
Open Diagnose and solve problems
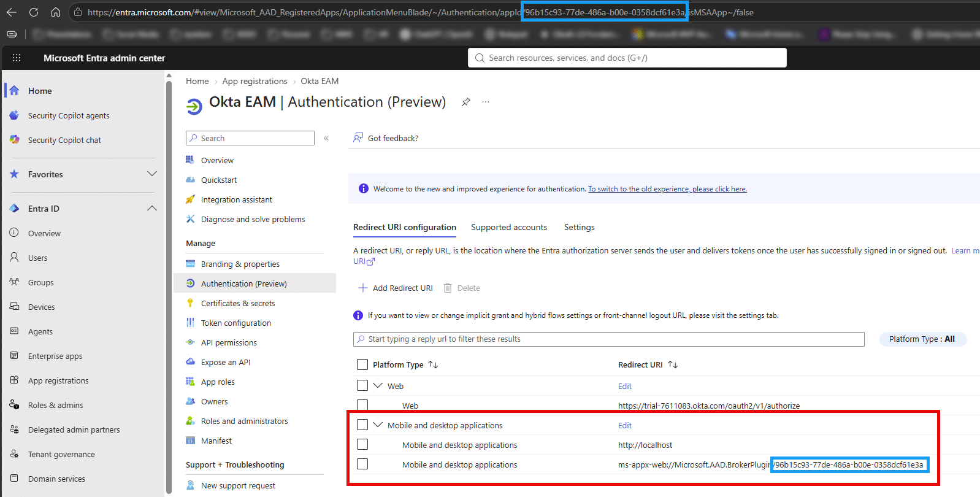pos(253,219)
